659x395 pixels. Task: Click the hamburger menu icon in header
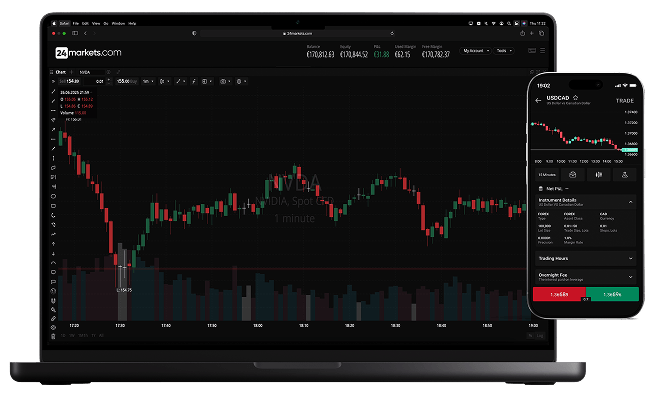(x=543, y=51)
